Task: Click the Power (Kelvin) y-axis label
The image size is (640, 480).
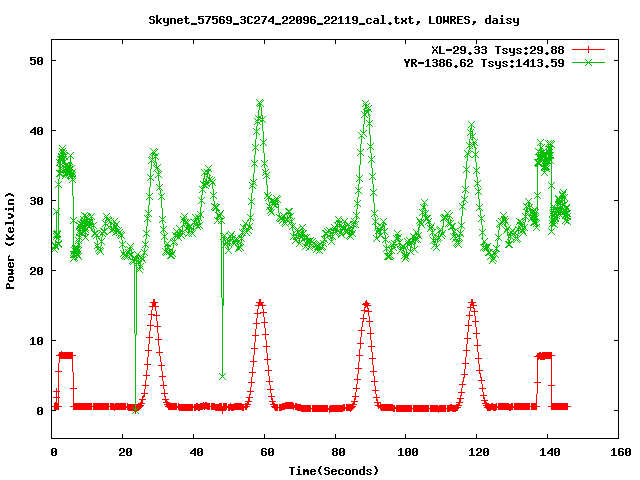Action: 10,241
